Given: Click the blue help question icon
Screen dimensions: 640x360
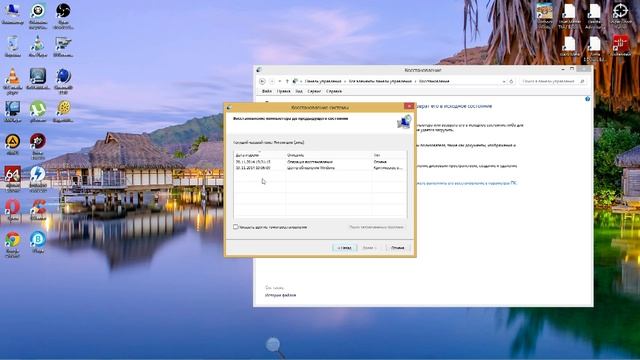Looking at the screenshot, I should coord(587,99).
